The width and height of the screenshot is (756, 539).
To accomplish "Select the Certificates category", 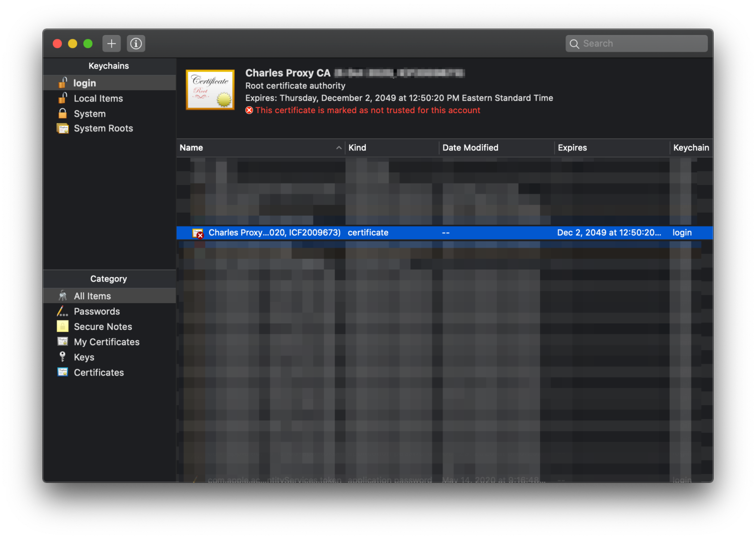I will (x=109, y=372).
